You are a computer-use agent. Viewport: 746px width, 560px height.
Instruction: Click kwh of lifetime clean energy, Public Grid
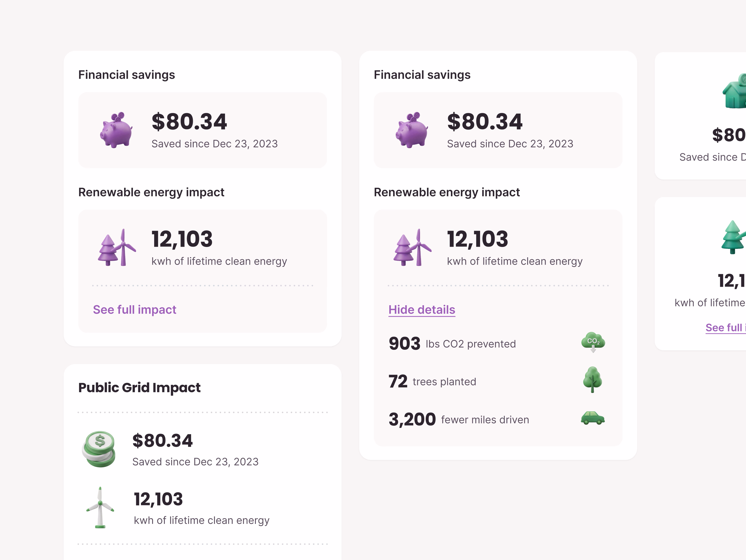click(202, 520)
